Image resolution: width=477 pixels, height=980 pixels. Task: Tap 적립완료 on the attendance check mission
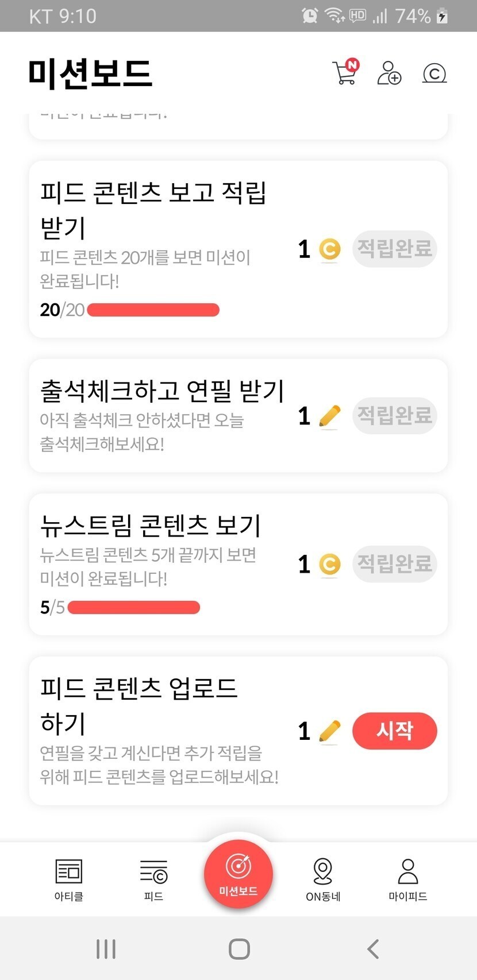[394, 415]
